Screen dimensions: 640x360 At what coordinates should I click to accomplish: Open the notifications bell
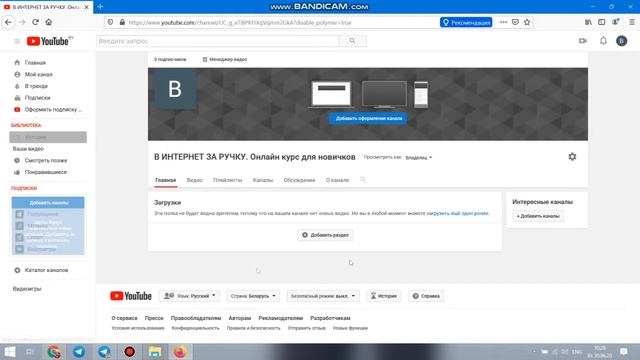603,41
